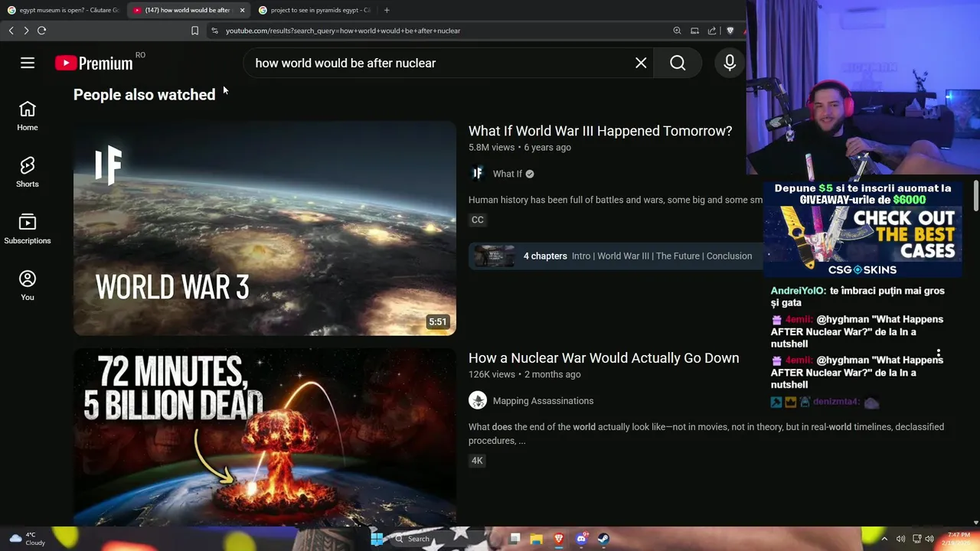Open the zoom magnifier in address bar
This screenshot has height=551, width=980.
[677, 31]
